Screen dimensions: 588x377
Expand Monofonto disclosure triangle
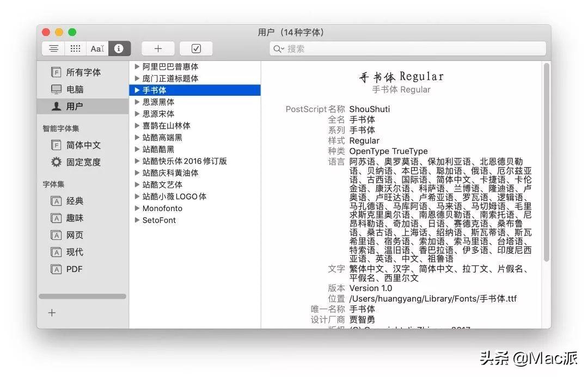tap(137, 208)
